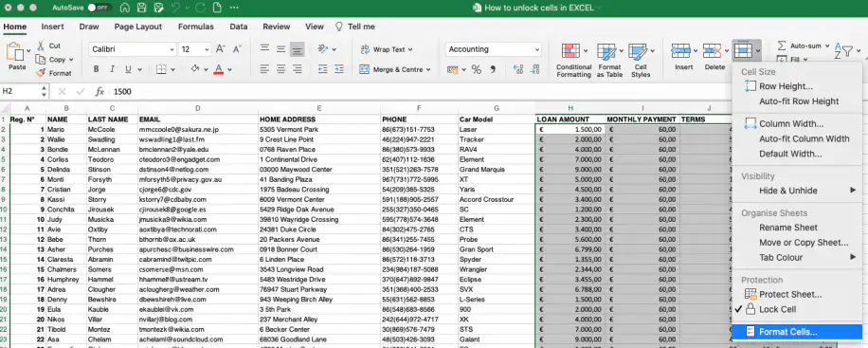Choose Column Width... menu item
868x348 pixels.
click(x=798, y=123)
